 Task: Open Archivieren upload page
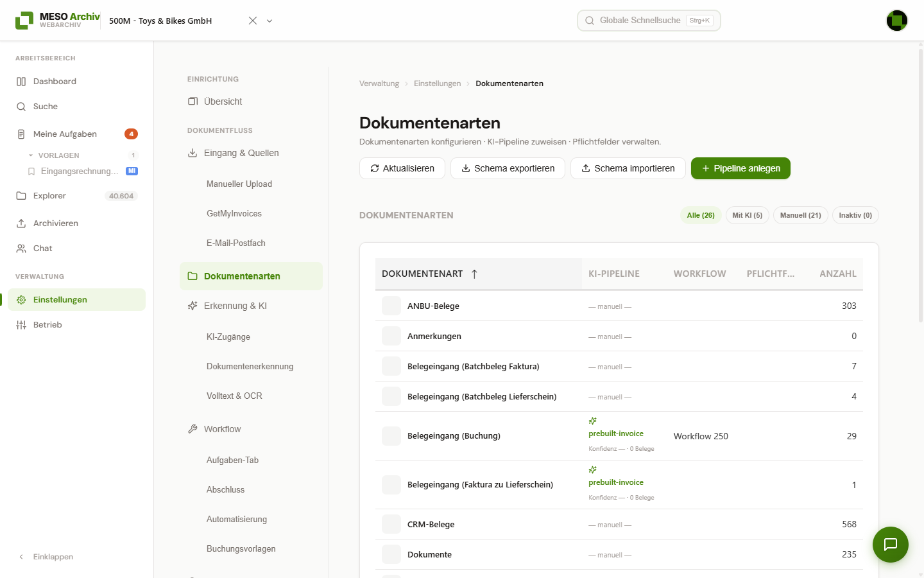[x=76, y=223]
